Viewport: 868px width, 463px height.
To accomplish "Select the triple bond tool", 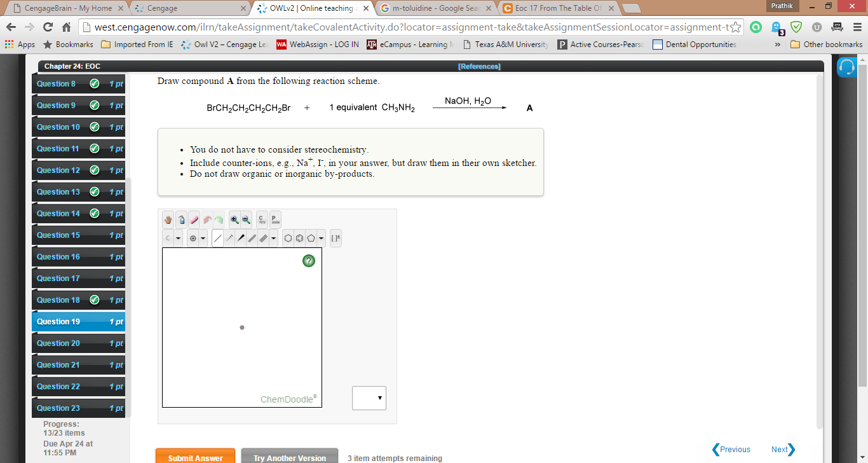I will (x=263, y=238).
